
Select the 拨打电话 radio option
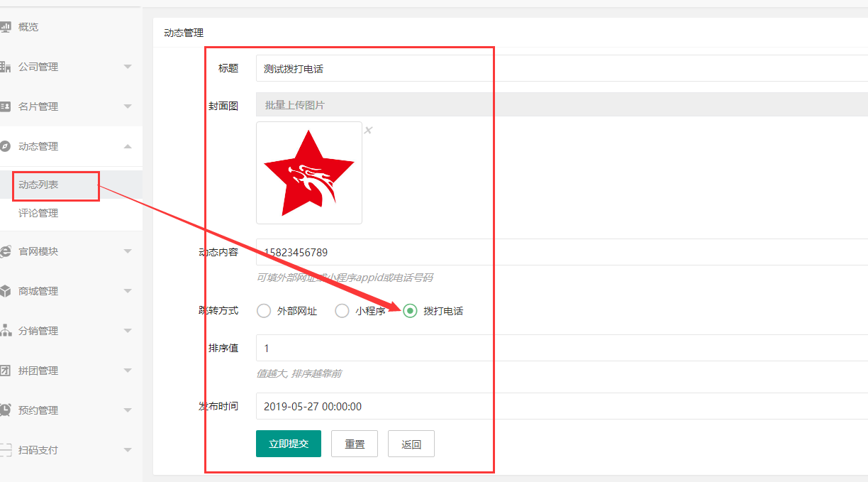pos(410,311)
